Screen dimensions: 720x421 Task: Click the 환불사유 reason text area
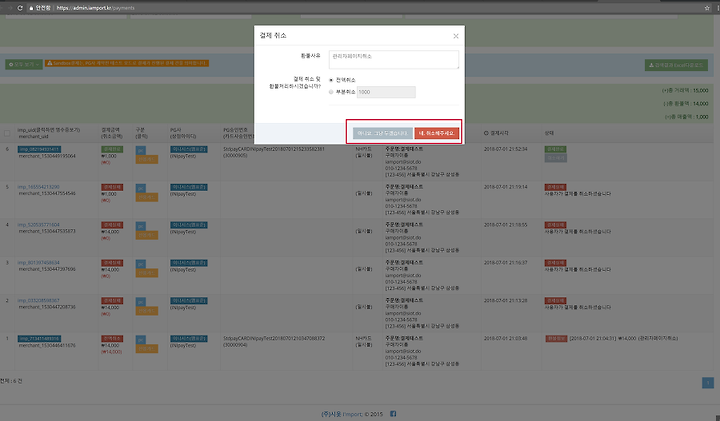point(394,60)
